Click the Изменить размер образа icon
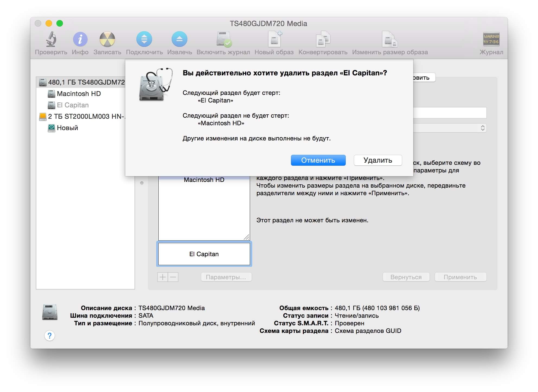The height and width of the screenshot is (392, 538). [x=390, y=39]
